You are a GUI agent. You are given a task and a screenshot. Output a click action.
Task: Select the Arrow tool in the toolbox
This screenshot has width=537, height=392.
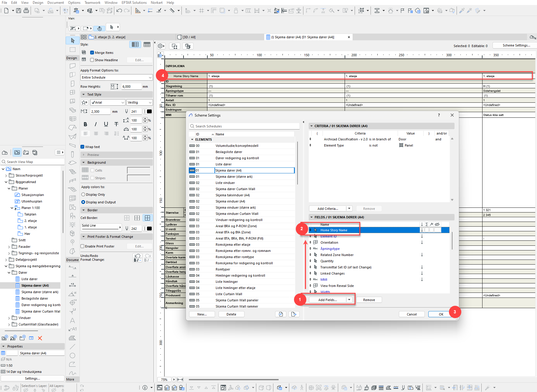[x=72, y=41]
